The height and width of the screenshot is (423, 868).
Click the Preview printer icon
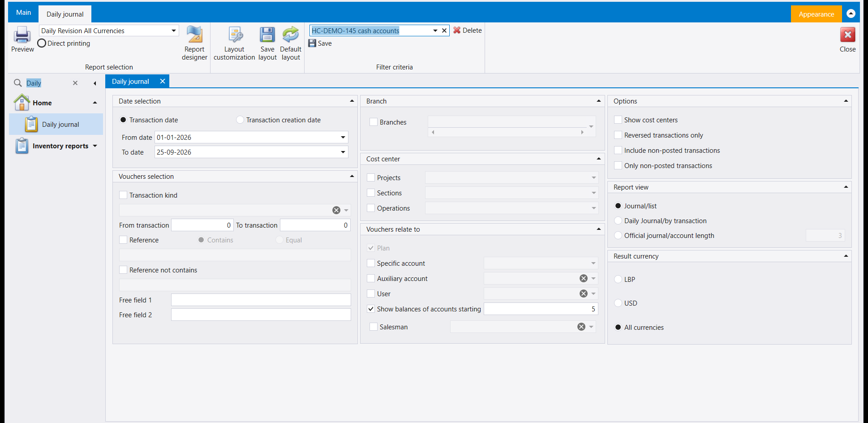tap(22, 35)
